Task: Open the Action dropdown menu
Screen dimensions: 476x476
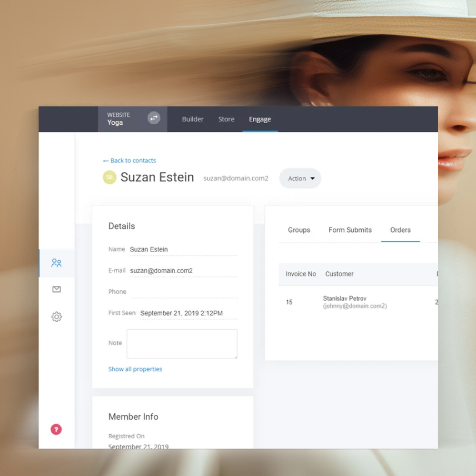Action: (x=300, y=178)
